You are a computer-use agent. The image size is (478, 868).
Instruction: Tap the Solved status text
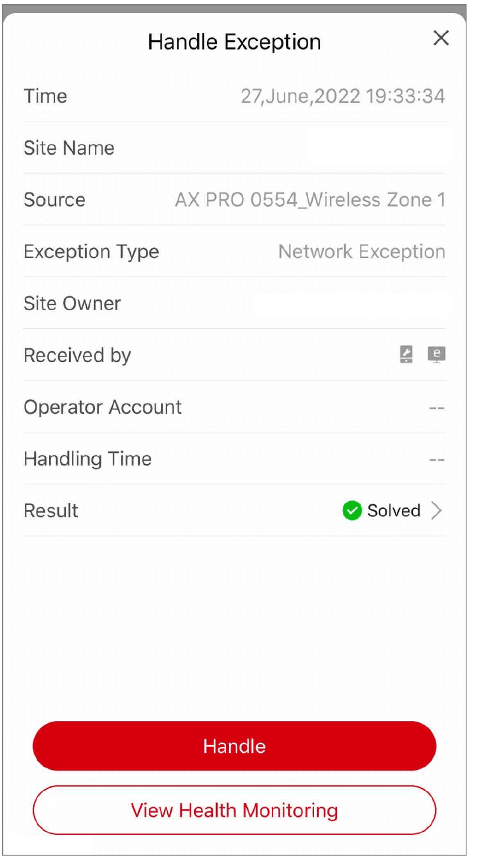tap(394, 511)
